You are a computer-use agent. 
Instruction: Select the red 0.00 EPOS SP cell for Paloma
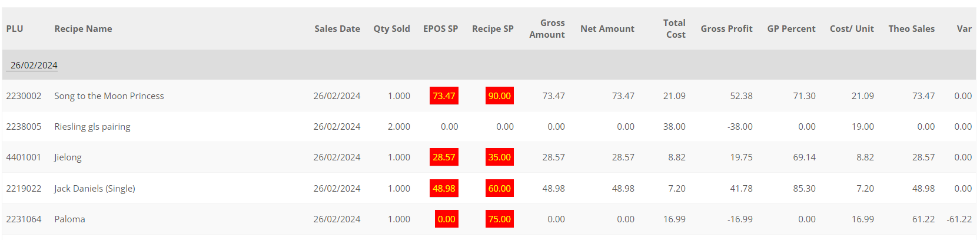pyautogui.click(x=446, y=219)
